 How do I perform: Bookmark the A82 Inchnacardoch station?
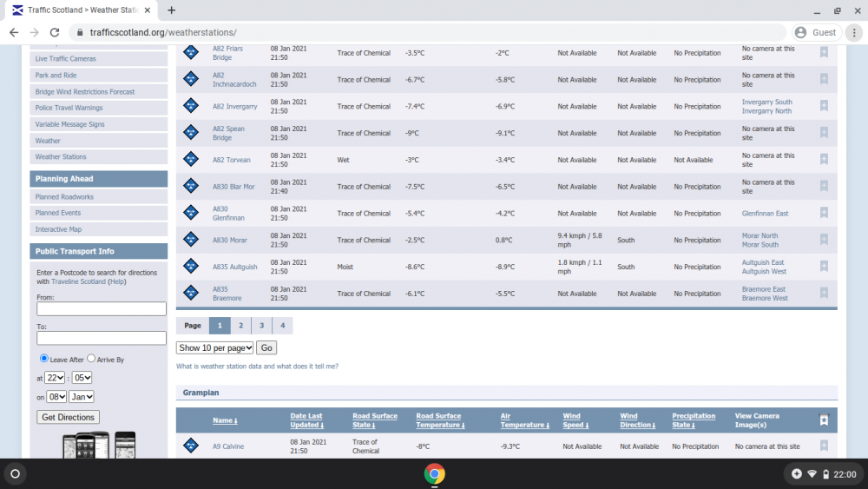[824, 79]
